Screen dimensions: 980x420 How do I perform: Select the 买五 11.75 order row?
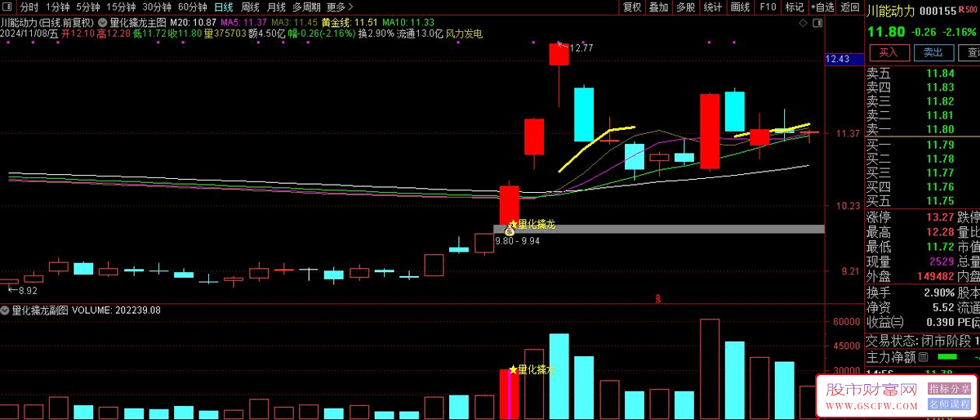coord(923,200)
